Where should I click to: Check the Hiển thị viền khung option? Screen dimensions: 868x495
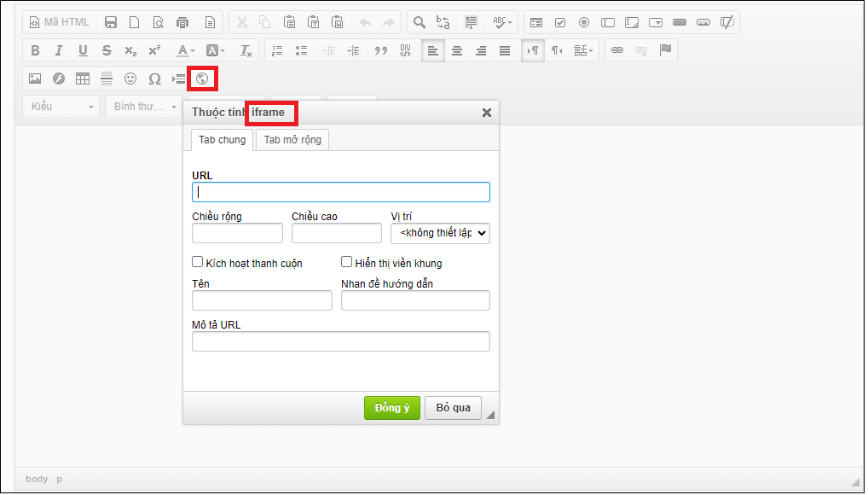347,263
